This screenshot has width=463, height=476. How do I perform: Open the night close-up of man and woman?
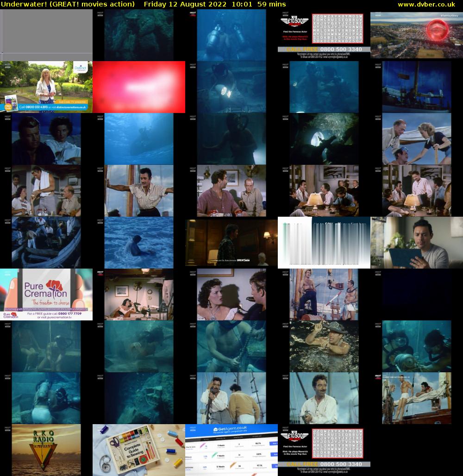(x=46, y=139)
